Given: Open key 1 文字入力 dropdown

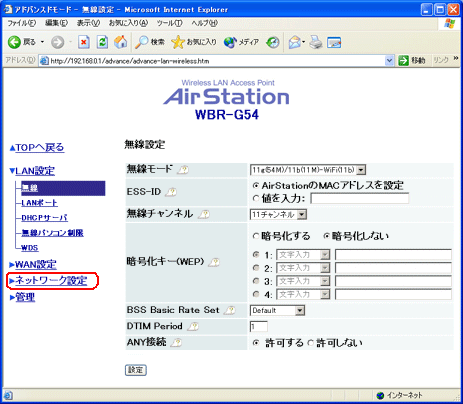Looking at the screenshot, I should click(x=303, y=255).
